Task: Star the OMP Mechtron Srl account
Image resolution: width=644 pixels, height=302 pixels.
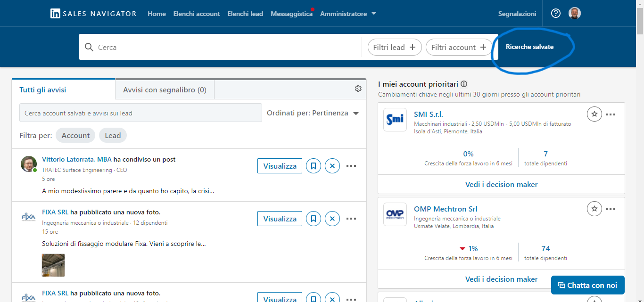Action: pos(594,209)
